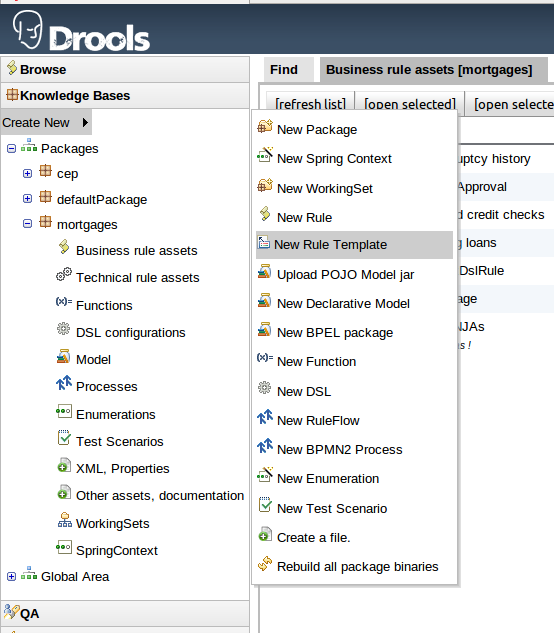Click the New Spring Context wand icon
554x633 pixels.
(x=265, y=155)
